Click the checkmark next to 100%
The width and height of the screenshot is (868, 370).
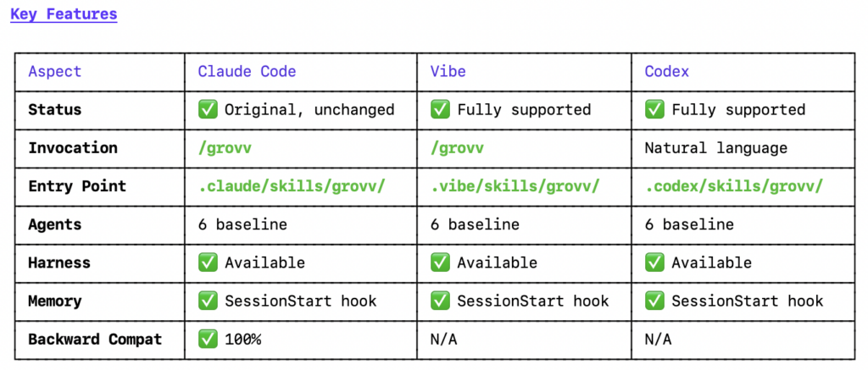(208, 339)
